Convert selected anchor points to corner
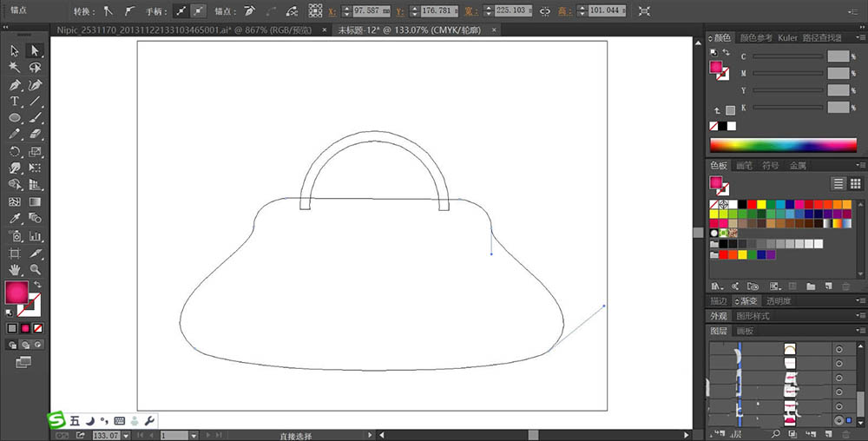 coord(108,10)
